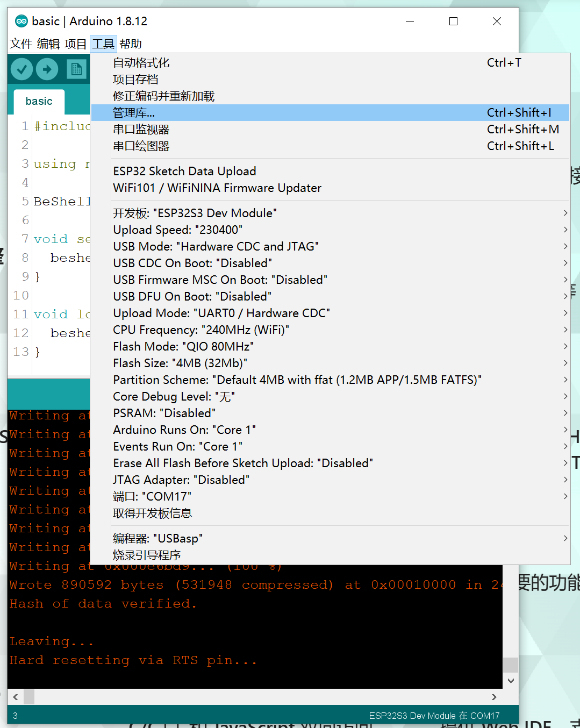Expand USB Firmware MSC On Boot submenu

[x=330, y=280]
